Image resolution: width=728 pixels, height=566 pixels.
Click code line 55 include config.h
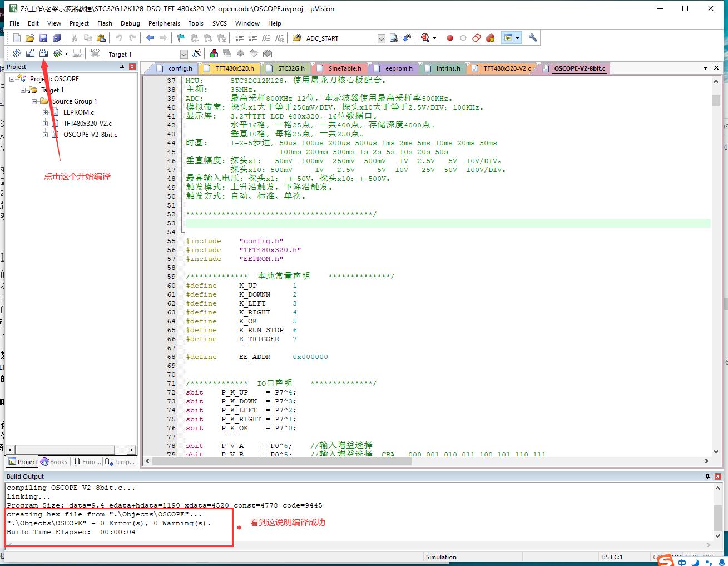[234, 241]
